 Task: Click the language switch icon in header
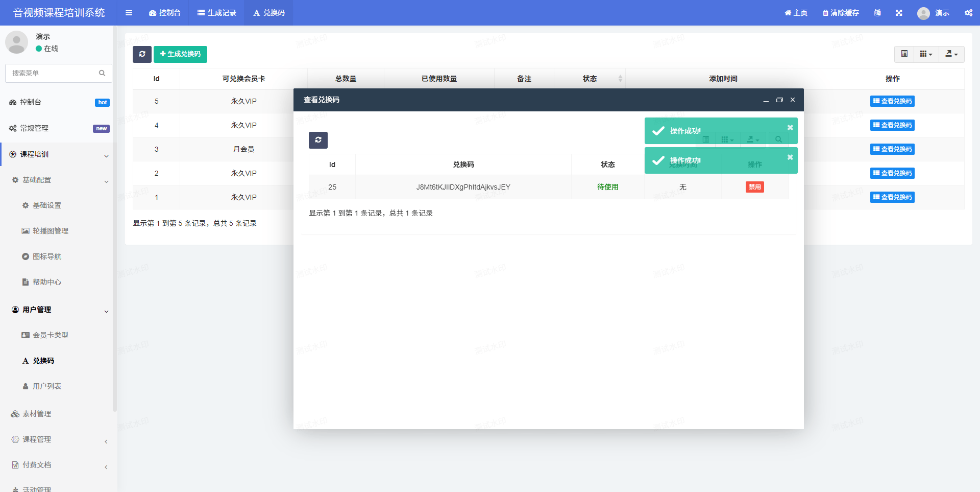click(877, 13)
